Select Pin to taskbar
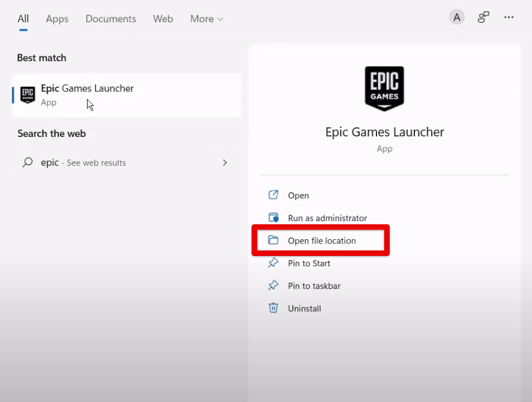 (x=314, y=286)
